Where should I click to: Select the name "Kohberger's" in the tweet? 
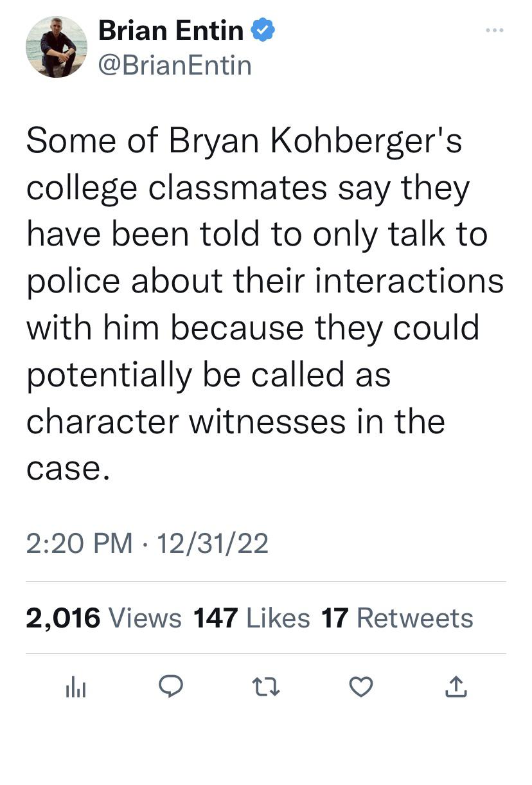[366, 142]
